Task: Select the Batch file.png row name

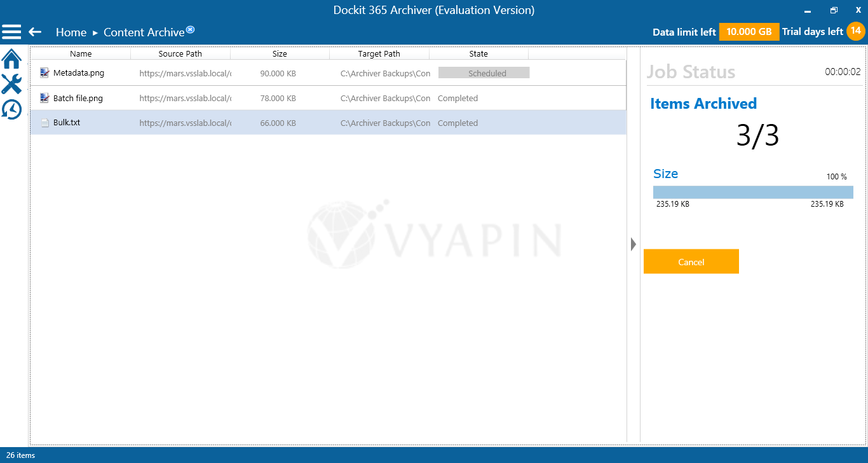Action: [x=78, y=98]
